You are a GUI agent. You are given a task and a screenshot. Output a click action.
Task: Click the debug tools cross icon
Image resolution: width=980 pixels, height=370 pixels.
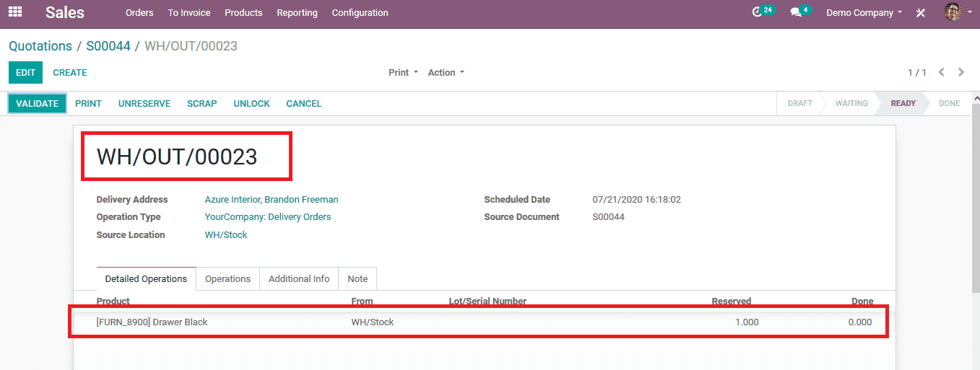click(921, 13)
